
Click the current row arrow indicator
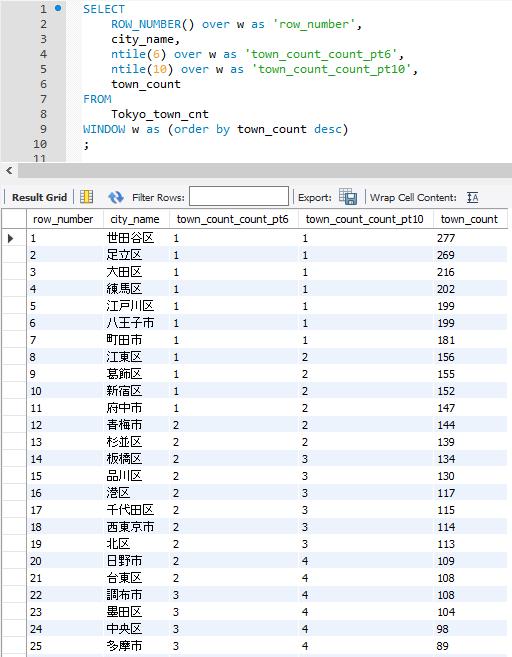tap(11, 238)
